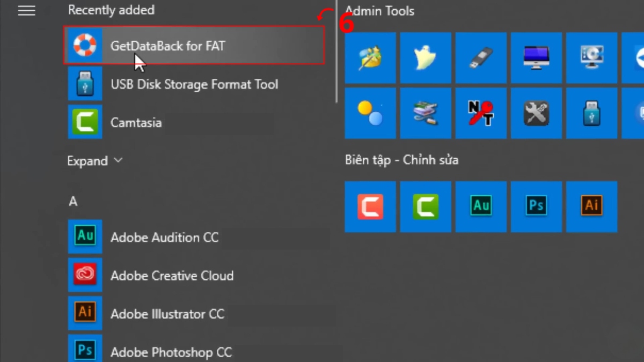The width and height of the screenshot is (644, 362).
Task: Open the monitor-with-disc tile in Admin Tools
Action: (592, 58)
